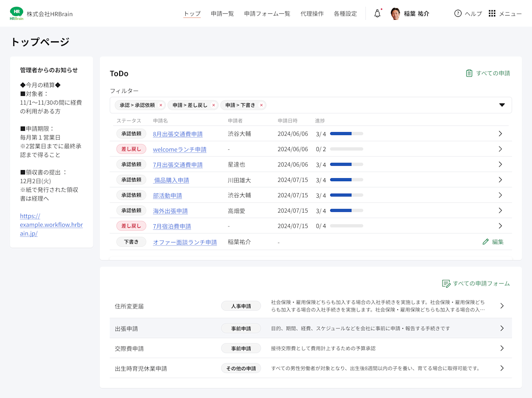Open 出張申請 via its row chevron
Screen dimensions: 532x398
(x=502, y=328)
